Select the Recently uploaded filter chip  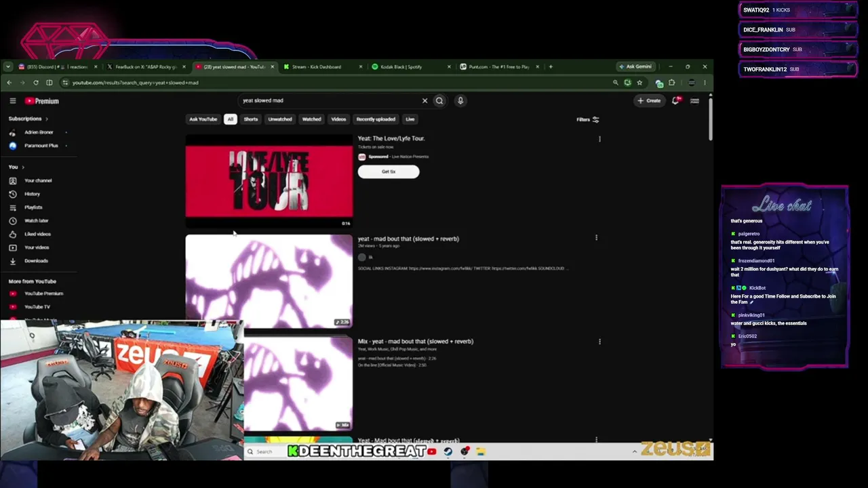(x=376, y=119)
